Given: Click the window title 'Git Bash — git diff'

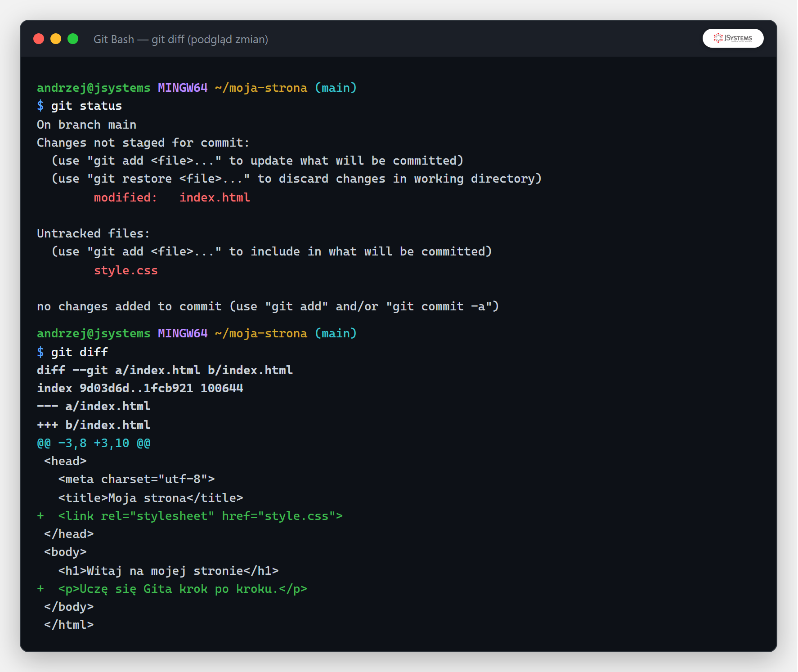Looking at the screenshot, I should point(181,40).
